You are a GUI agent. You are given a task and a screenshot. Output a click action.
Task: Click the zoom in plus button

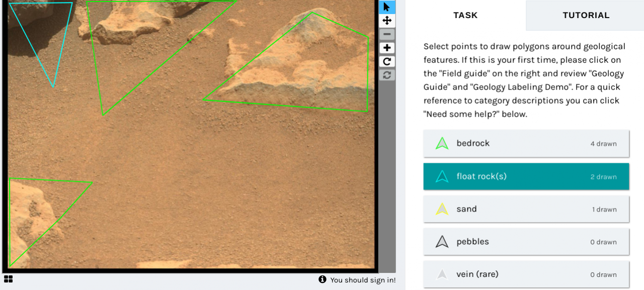click(387, 48)
